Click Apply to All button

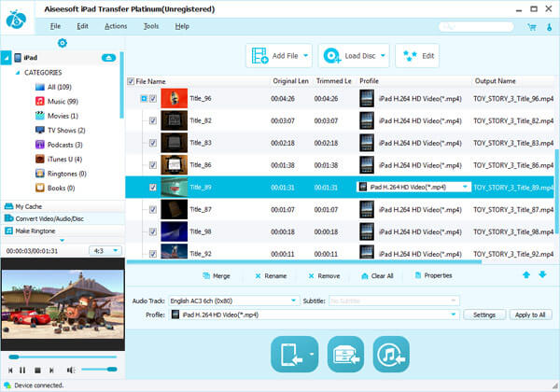[x=530, y=315]
